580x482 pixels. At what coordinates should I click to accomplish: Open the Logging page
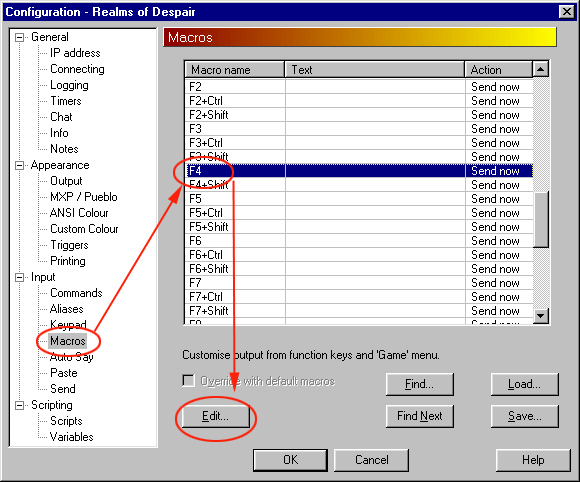point(69,85)
